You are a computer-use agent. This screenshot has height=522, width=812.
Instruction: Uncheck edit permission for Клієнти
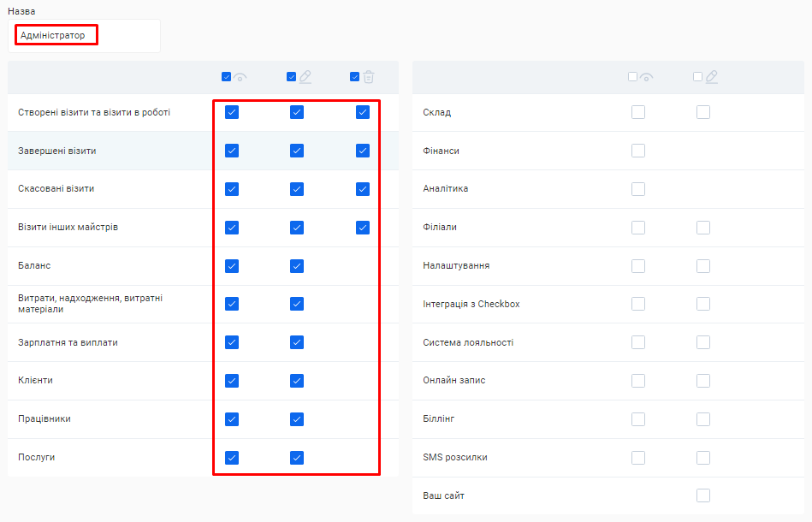click(x=297, y=381)
